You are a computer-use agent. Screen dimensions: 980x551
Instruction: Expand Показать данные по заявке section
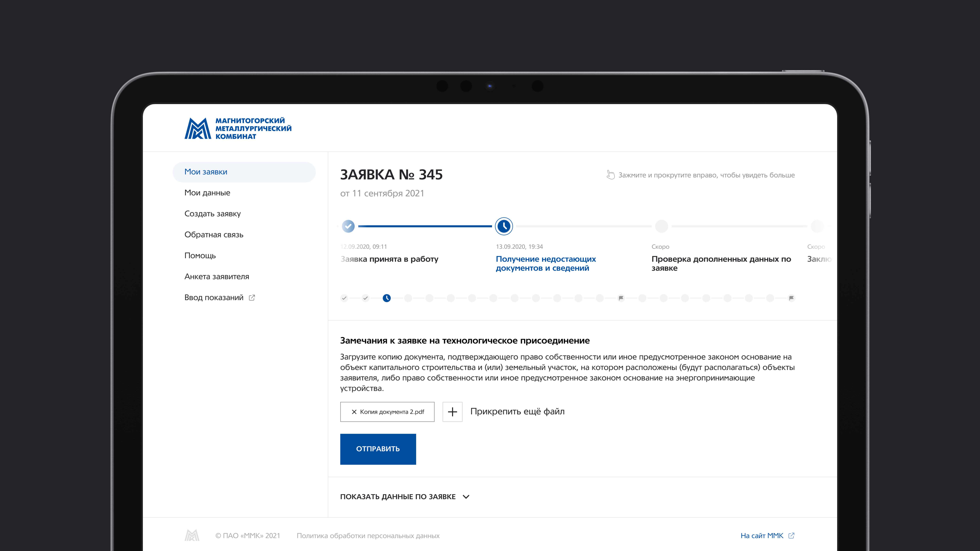(x=398, y=497)
